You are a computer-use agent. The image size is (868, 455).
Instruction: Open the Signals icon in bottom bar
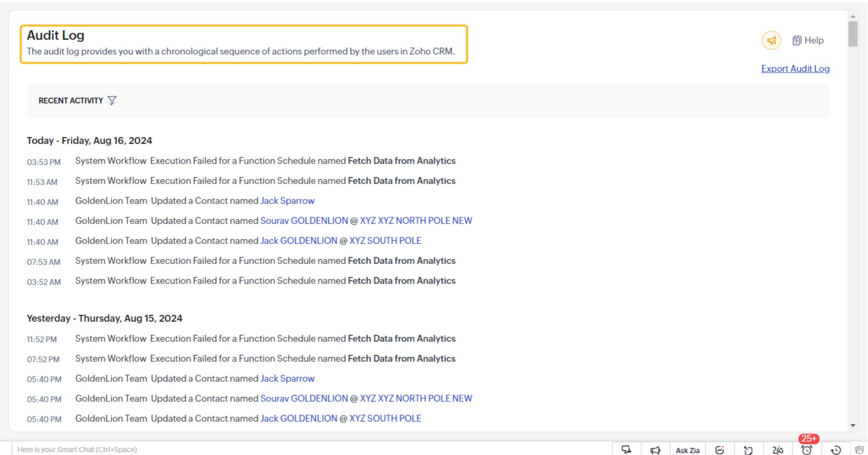pos(749,449)
